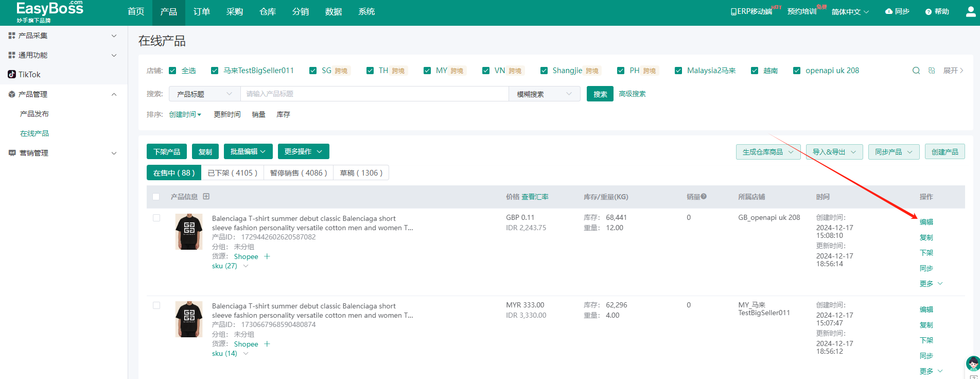Open the 模糊搜索 match type dropdown
980x379 pixels.
(545, 94)
